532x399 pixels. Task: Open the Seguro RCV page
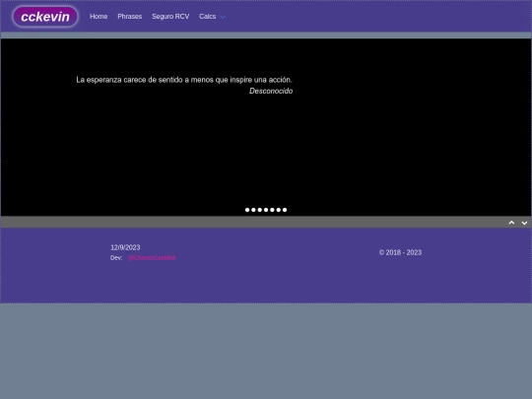(170, 17)
